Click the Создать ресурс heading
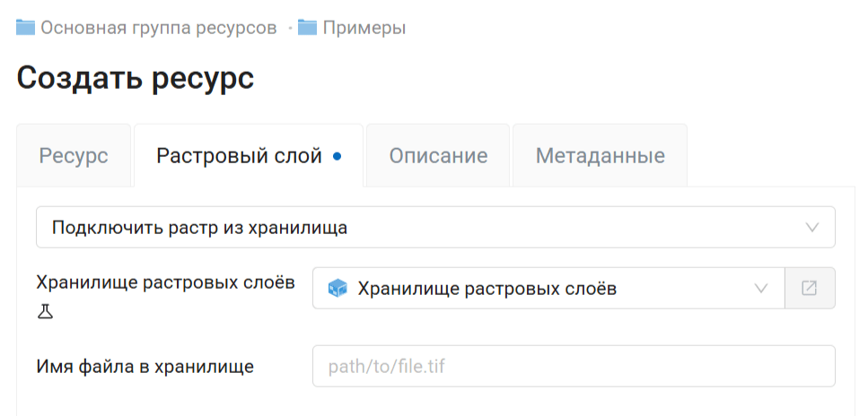 [x=136, y=78]
